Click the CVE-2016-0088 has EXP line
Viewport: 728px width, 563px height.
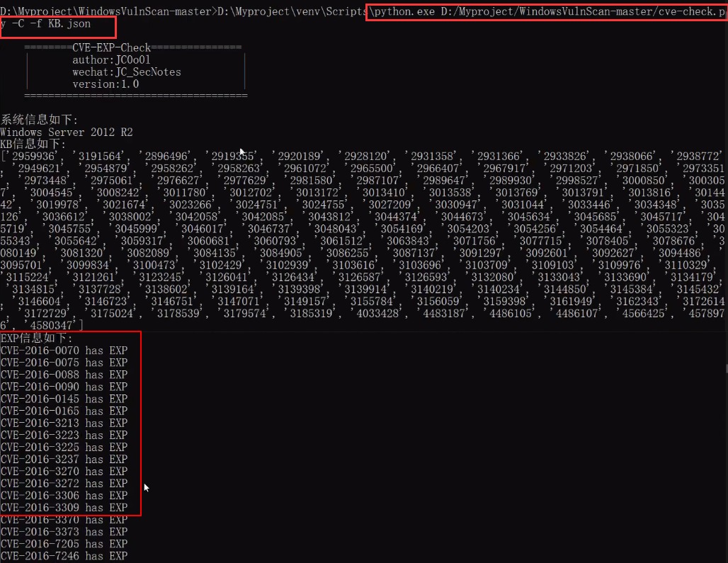[64, 375]
